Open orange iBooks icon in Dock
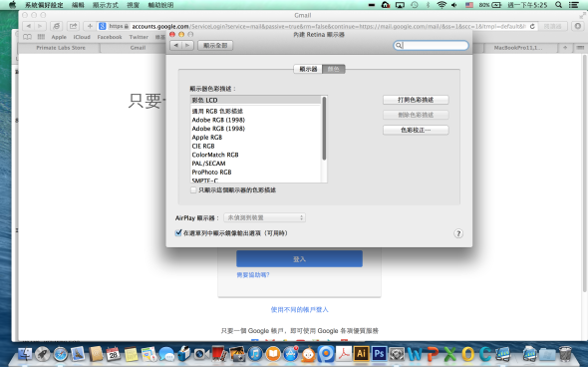The width and height of the screenshot is (588, 367). (273, 354)
